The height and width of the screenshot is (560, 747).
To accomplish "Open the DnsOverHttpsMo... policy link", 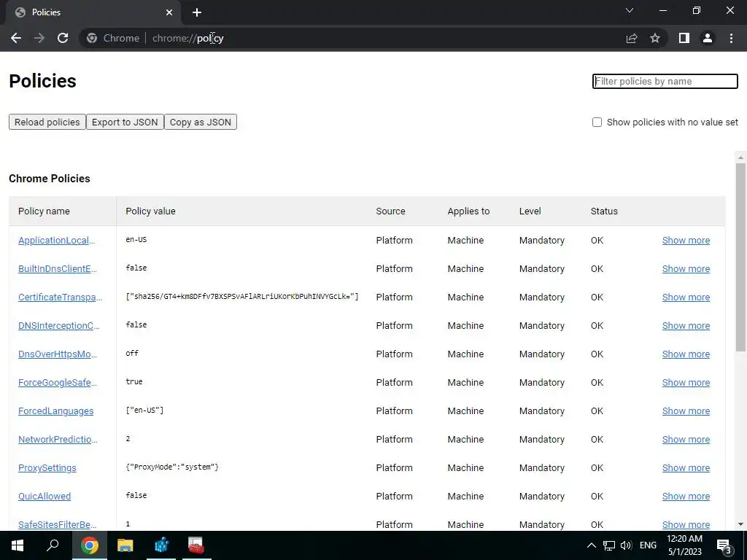I will (x=57, y=354).
